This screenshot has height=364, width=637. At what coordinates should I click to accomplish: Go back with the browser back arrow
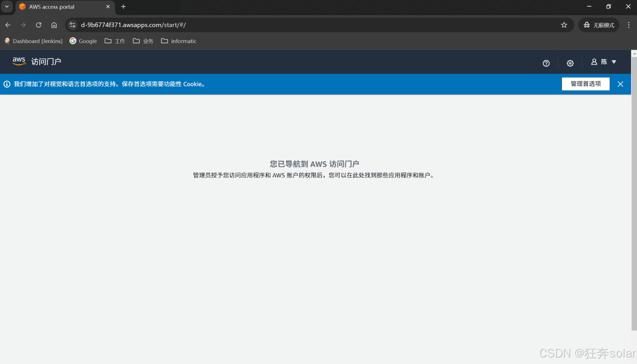(x=8, y=25)
